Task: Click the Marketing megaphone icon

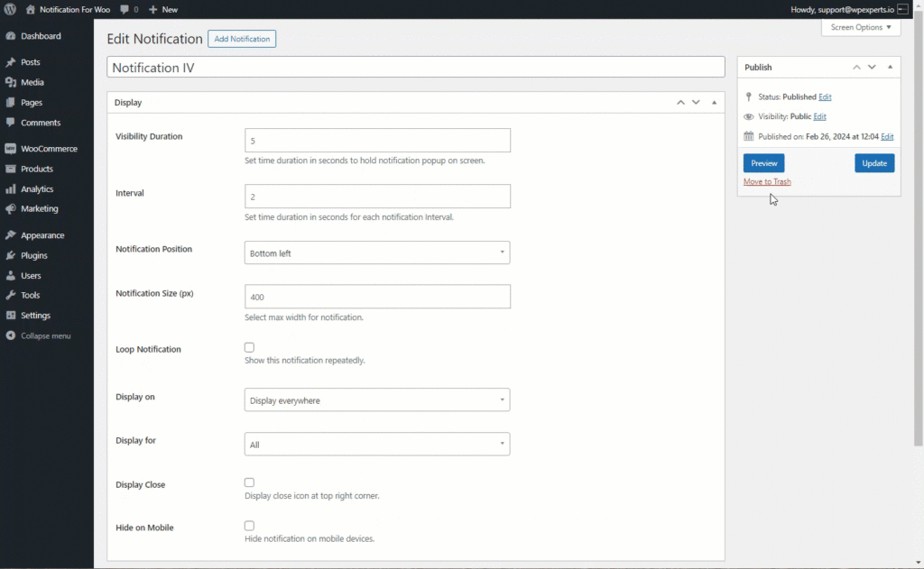Action: coord(11,208)
